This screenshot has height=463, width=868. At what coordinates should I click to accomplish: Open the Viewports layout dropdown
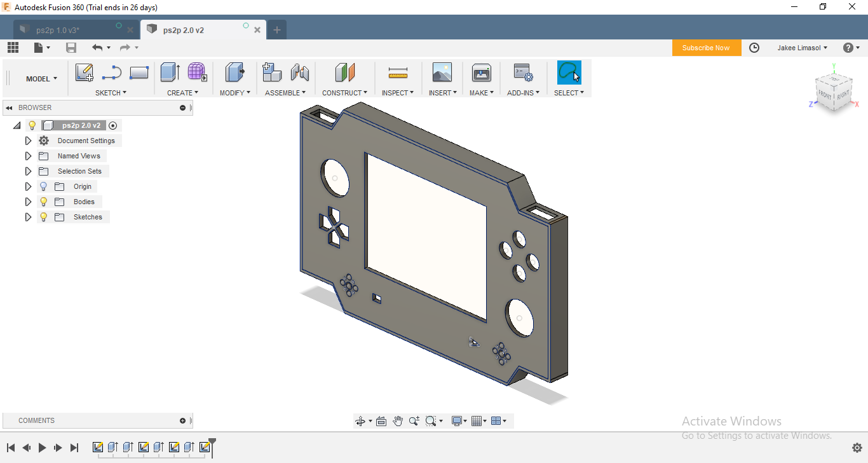point(499,421)
